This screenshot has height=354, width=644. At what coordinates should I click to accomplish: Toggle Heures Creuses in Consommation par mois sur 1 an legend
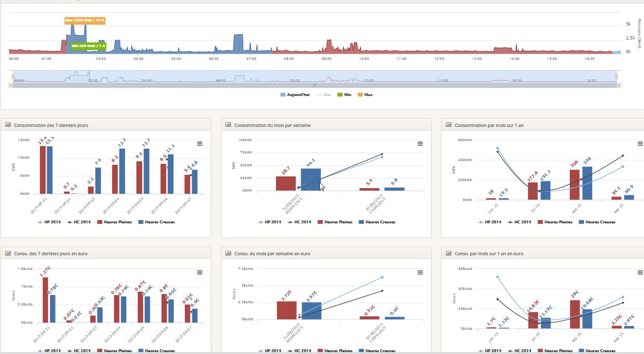(x=597, y=222)
